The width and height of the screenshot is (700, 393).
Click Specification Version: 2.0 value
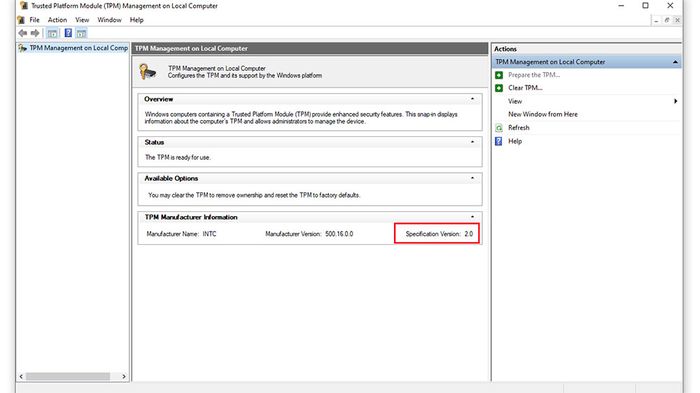[439, 234]
